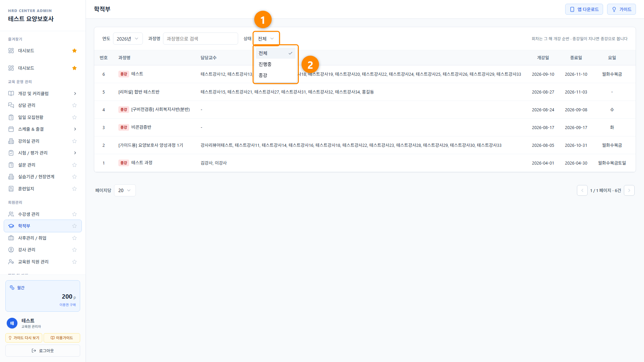
Task: Go to next page arrow
Action: click(x=629, y=190)
